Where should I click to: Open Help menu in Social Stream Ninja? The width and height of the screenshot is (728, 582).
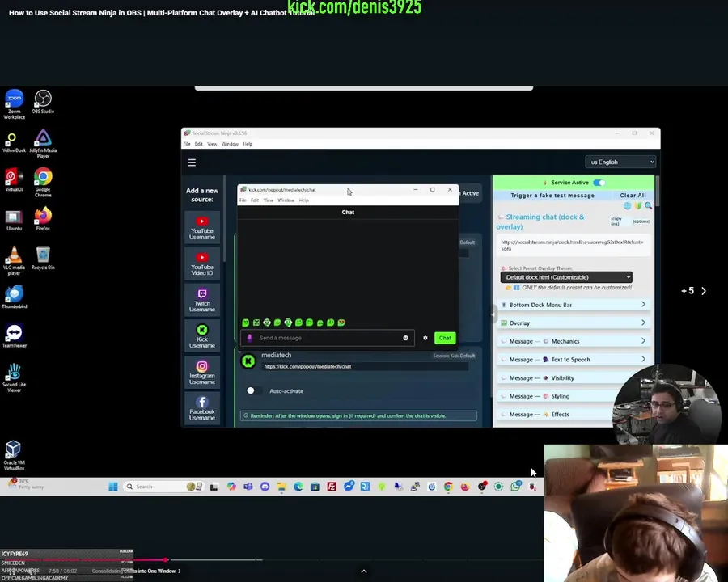248,144
